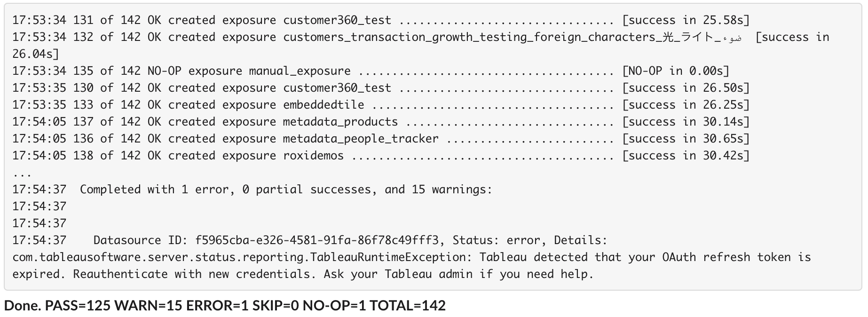Click the Datasource ID f5965cba value
Viewport: 868px width, 317px height.
317,240
